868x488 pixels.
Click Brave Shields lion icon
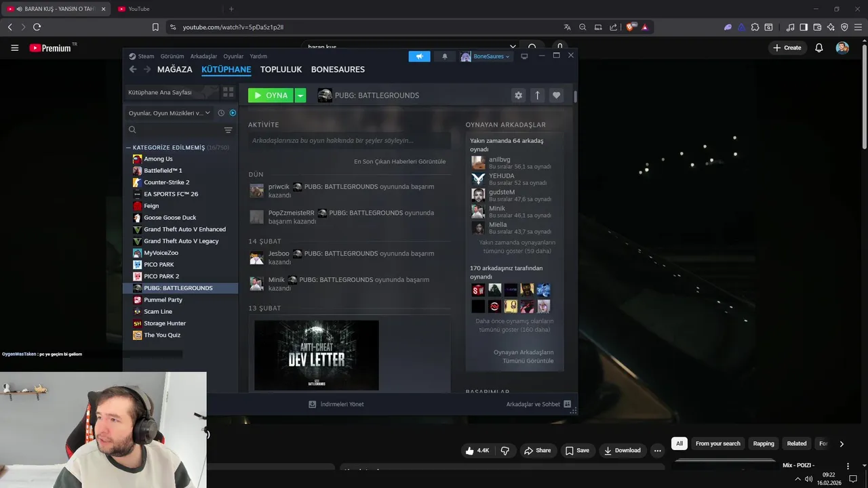(631, 27)
